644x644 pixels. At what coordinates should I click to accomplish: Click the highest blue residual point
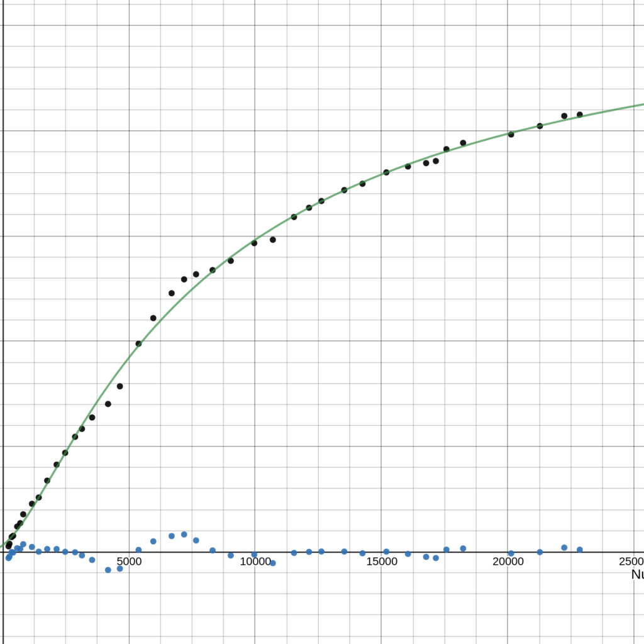coord(184,535)
